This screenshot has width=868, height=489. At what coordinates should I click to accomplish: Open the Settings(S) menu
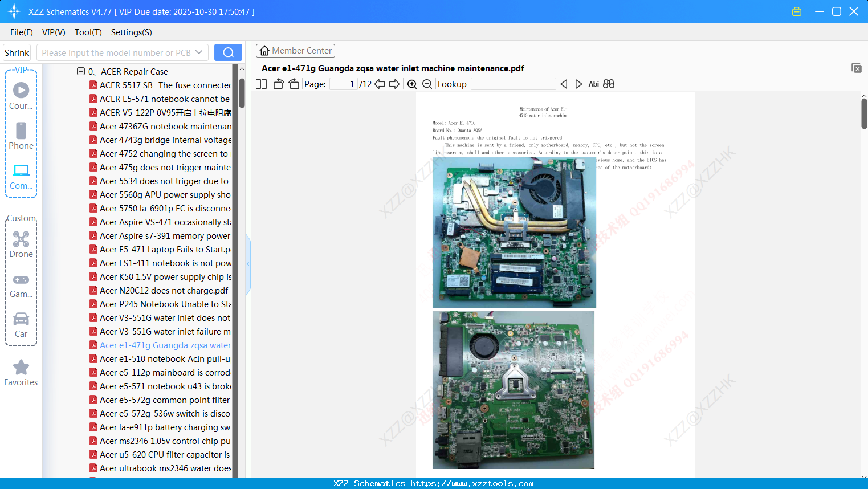click(x=132, y=32)
